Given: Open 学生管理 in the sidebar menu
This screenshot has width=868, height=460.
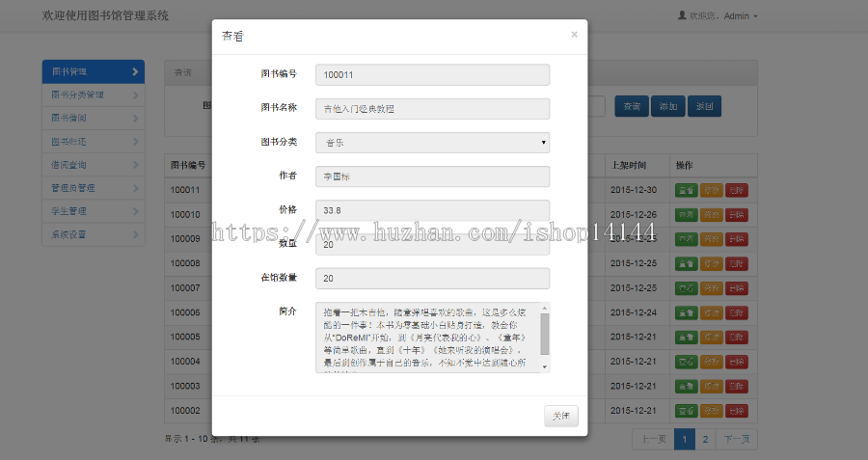Looking at the screenshot, I should pyautogui.click(x=93, y=211).
